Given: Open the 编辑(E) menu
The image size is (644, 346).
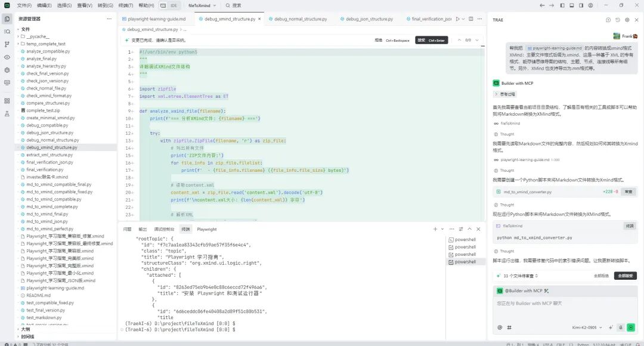Looking at the screenshot, I should point(44,5).
